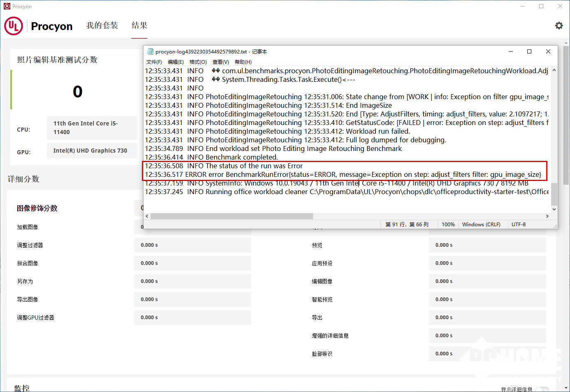
Task: Click Notepad document icon in title bar
Action: click(150, 51)
